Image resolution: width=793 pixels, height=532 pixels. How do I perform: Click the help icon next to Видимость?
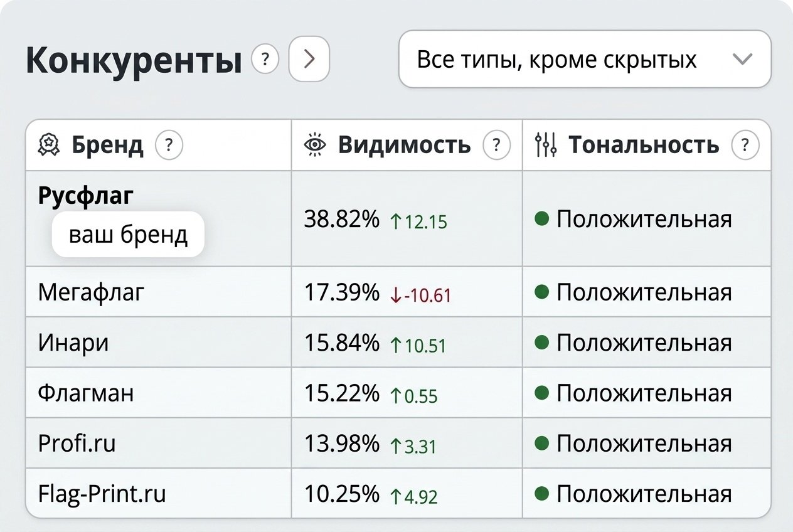[496, 146]
